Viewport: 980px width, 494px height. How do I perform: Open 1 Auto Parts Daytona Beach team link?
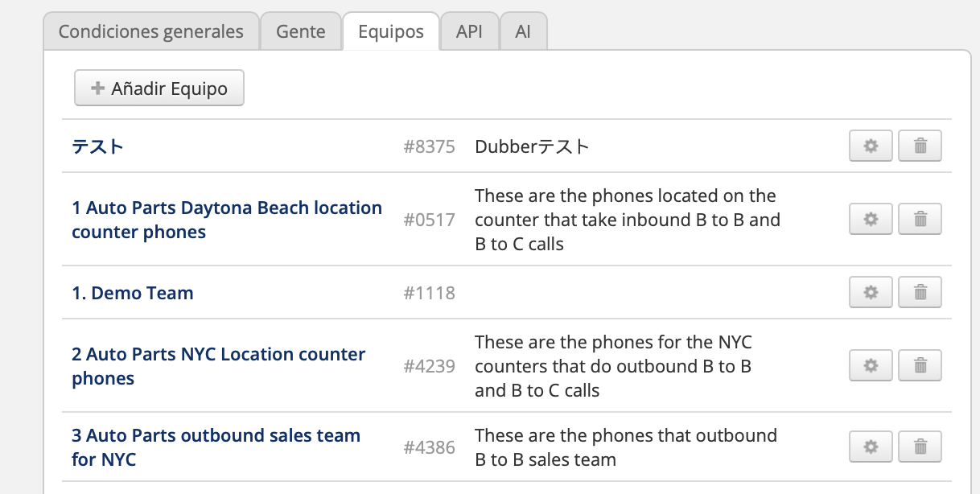[x=227, y=220]
